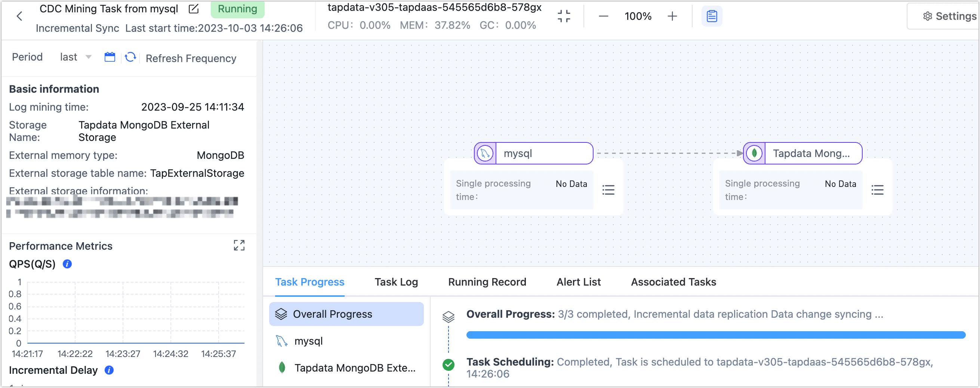The image size is (980, 388).
Task: Open mysql node details list icon
Action: point(608,190)
